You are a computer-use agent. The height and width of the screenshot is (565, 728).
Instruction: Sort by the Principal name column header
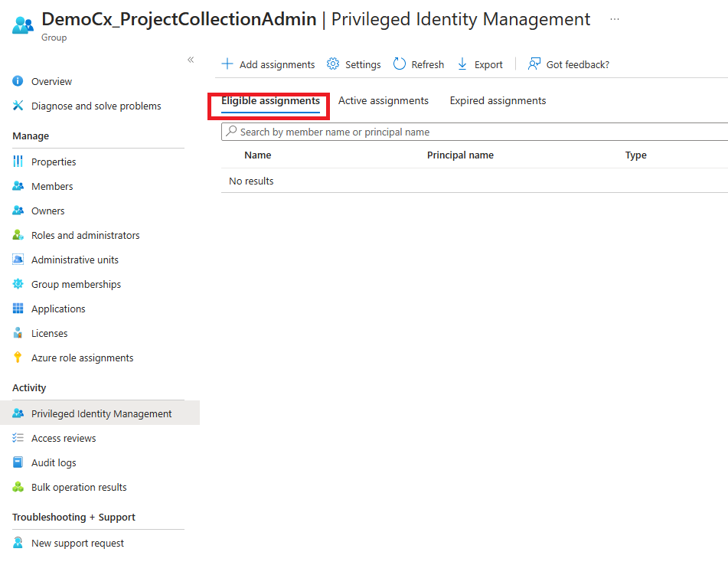(460, 155)
